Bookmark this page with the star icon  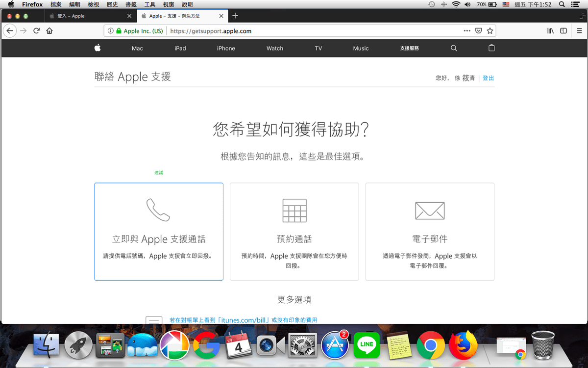490,31
